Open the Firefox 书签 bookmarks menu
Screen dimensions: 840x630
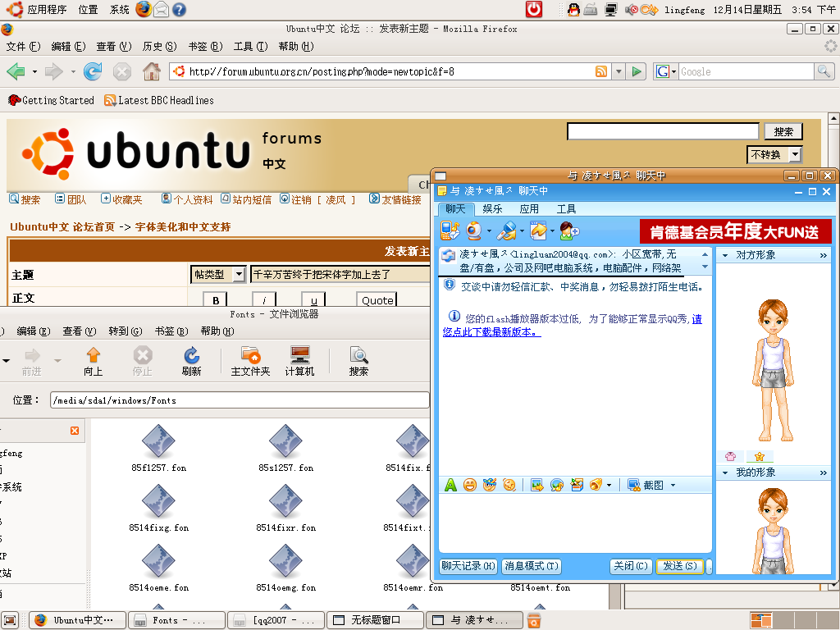point(205,47)
